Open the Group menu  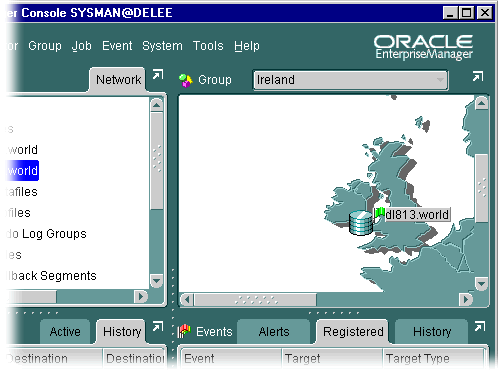pos(45,46)
